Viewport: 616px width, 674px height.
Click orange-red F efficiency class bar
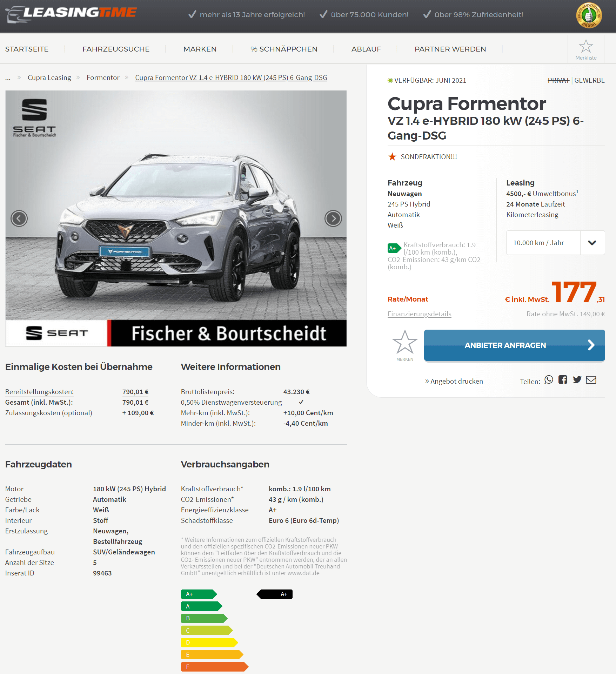(x=215, y=667)
